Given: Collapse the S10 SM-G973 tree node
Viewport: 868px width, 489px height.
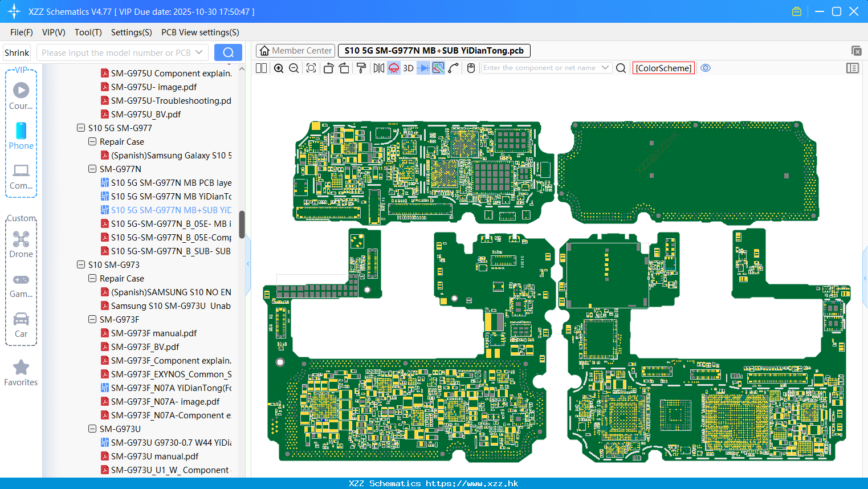Looking at the screenshot, I should (x=81, y=264).
